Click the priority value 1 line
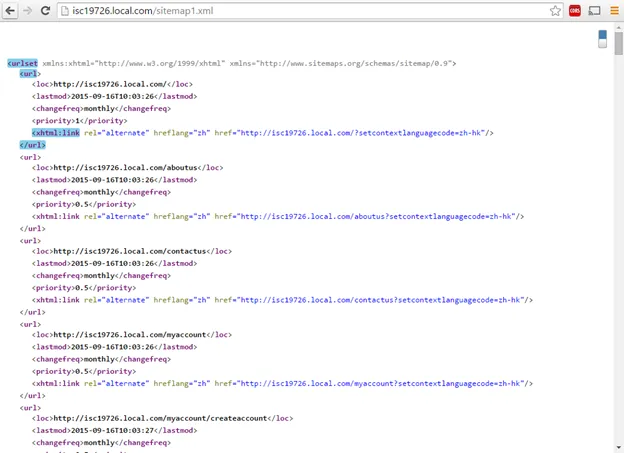The width and height of the screenshot is (624, 453). point(80,121)
